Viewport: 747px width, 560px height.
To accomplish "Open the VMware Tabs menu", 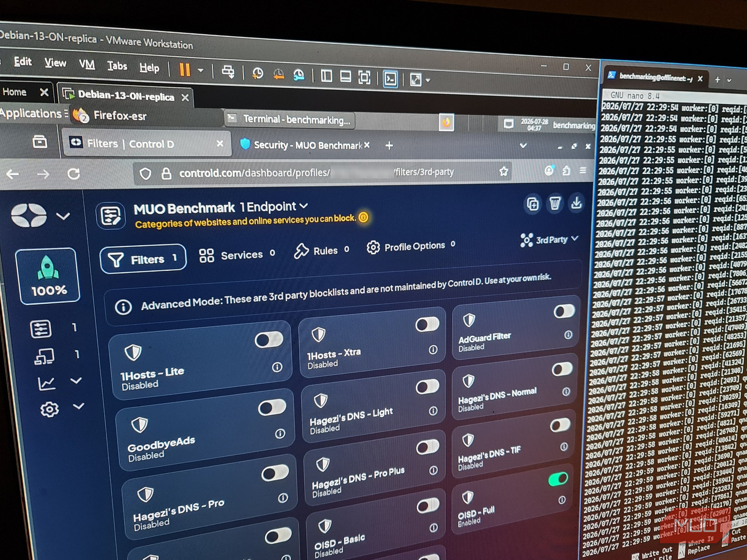I will pyautogui.click(x=117, y=66).
